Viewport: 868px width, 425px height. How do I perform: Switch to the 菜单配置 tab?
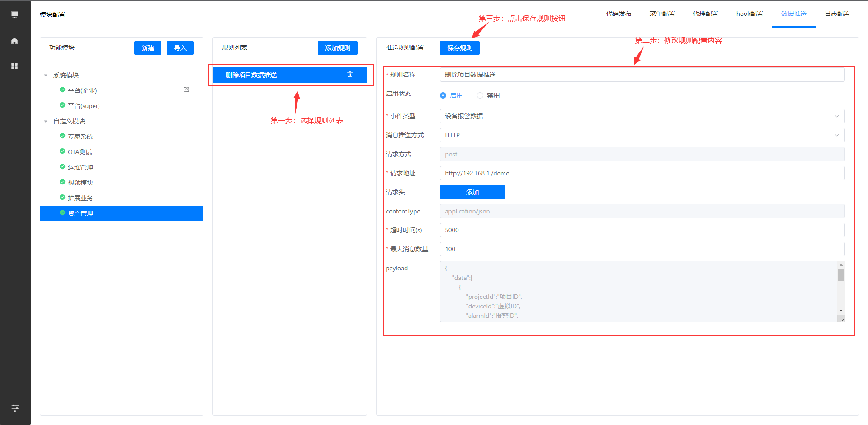pos(662,14)
